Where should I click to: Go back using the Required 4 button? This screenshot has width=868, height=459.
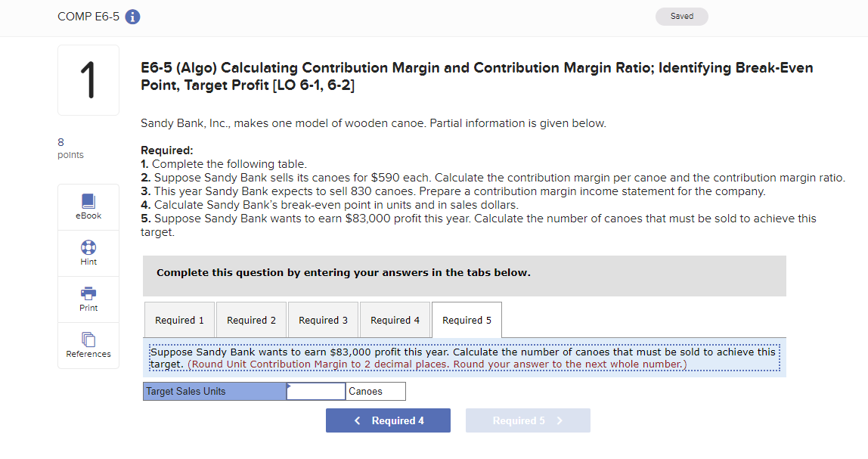point(388,420)
